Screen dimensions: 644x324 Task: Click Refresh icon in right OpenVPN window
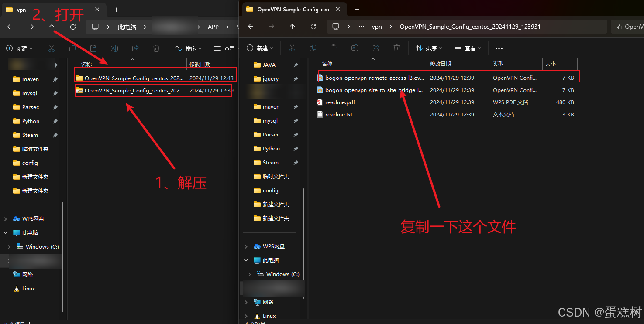(x=313, y=27)
